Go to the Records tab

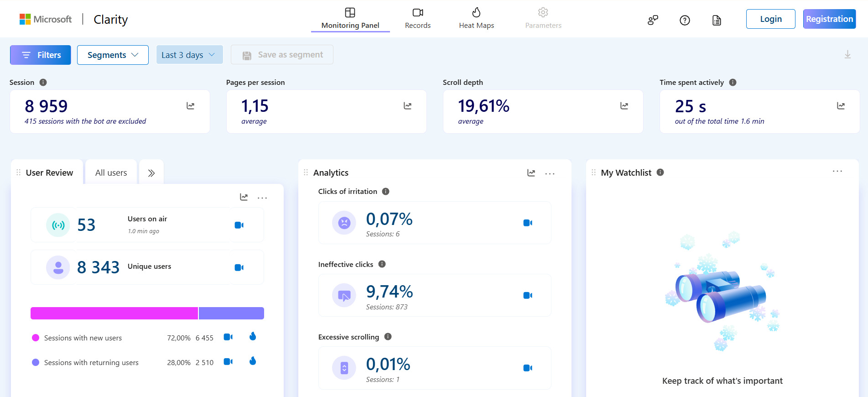pyautogui.click(x=417, y=18)
